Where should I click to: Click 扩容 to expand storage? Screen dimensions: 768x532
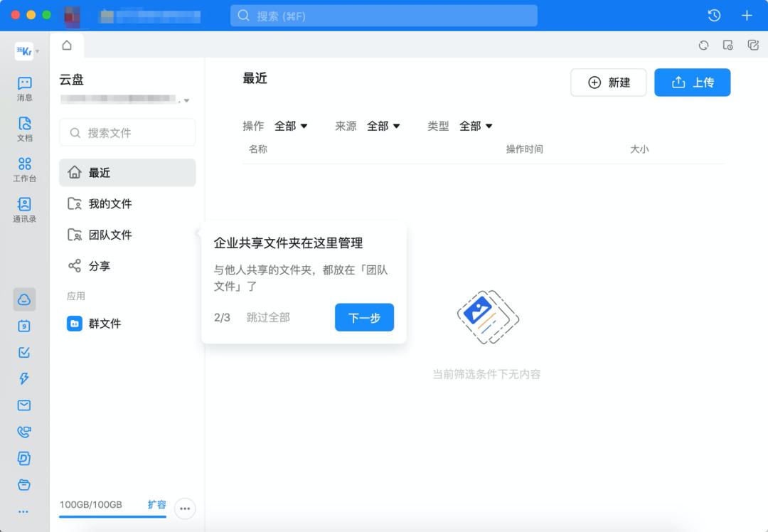pos(156,504)
